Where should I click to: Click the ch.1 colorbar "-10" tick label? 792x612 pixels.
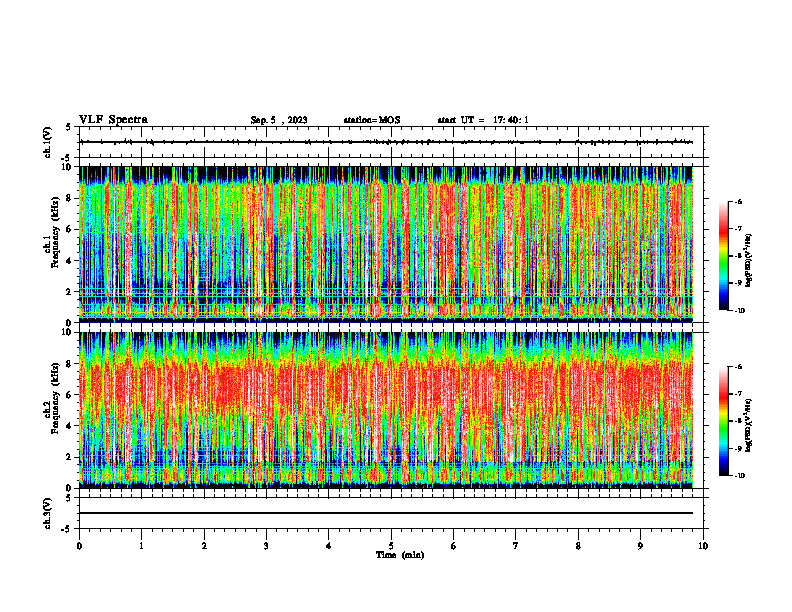pyautogui.click(x=739, y=311)
